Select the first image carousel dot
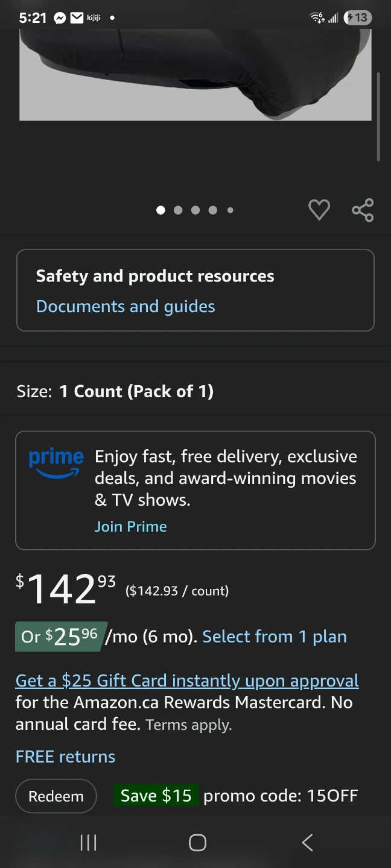Screen dimensions: 391x868 pyautogui.click(x=161, y=210)
